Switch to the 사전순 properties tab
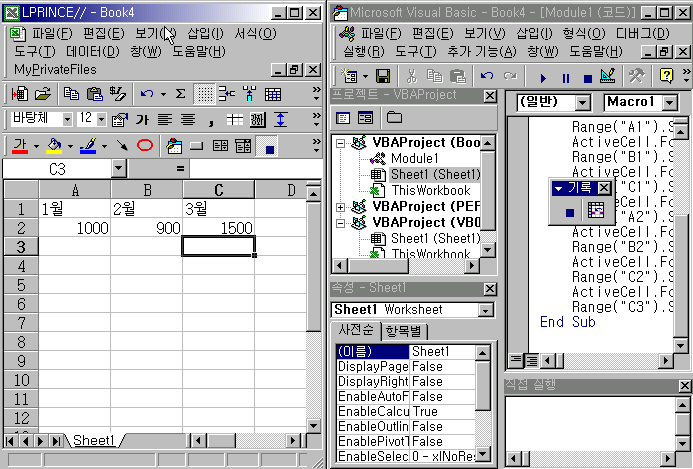This screenshot has width=693, height=469. pos(356,330)
